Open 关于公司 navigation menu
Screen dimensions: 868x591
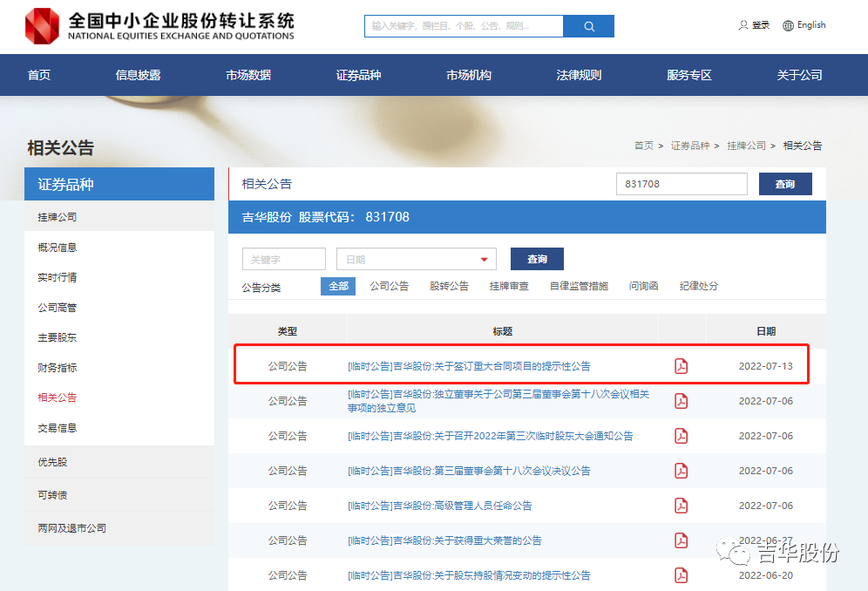(799, 75)
